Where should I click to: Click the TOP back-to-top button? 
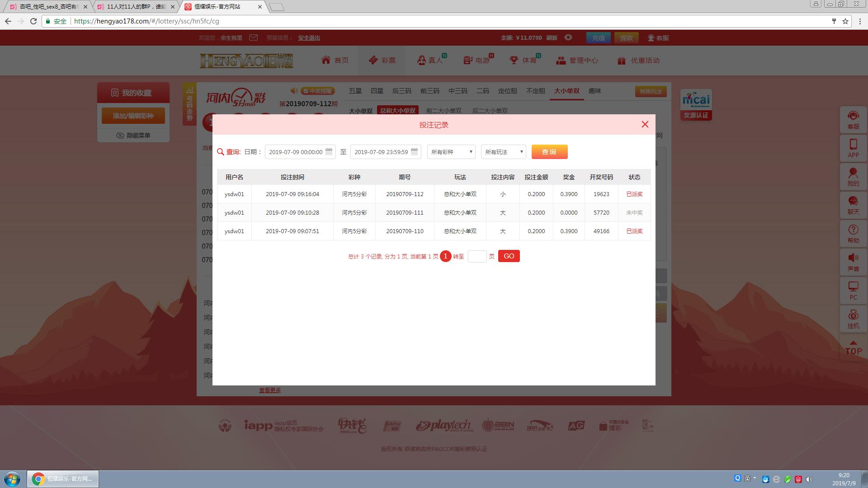pyautogui.click(x=853, y=347)
